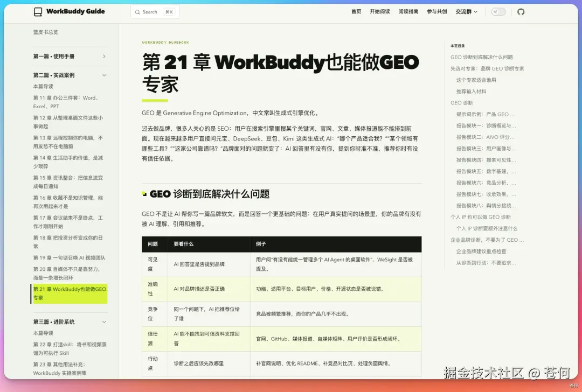The image size is (582, 392).
Task: Open 开始阅读 in top navigation
Action: tap(380, 12)
